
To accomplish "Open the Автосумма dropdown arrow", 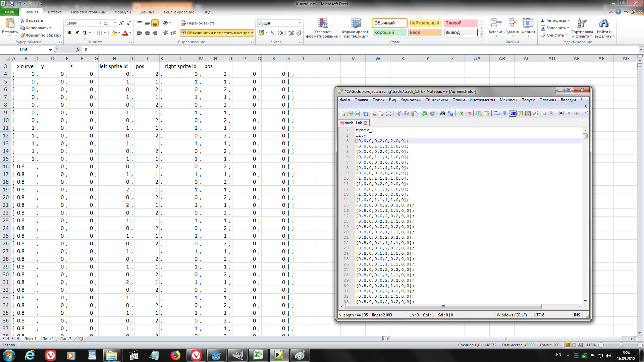I will (x=568, y=20).
